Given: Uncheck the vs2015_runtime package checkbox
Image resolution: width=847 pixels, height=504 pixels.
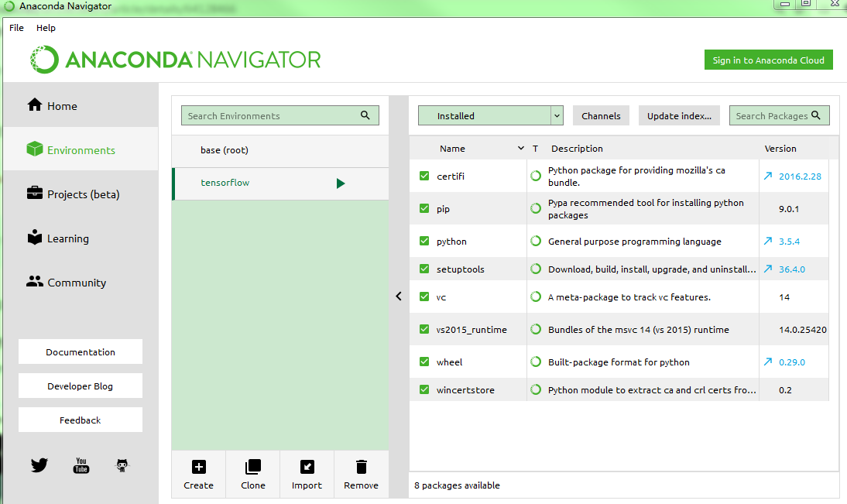Looking at the screenshot, I should pos(424,329).
